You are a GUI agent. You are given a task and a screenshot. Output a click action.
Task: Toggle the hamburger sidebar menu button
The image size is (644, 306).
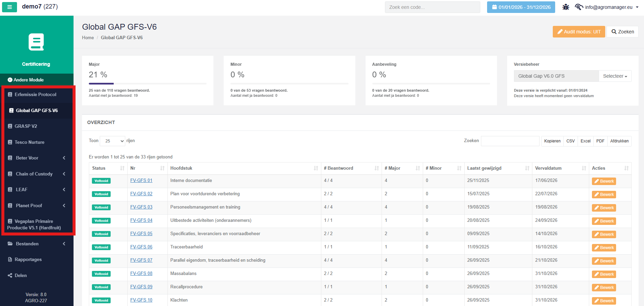pos(10,7)
